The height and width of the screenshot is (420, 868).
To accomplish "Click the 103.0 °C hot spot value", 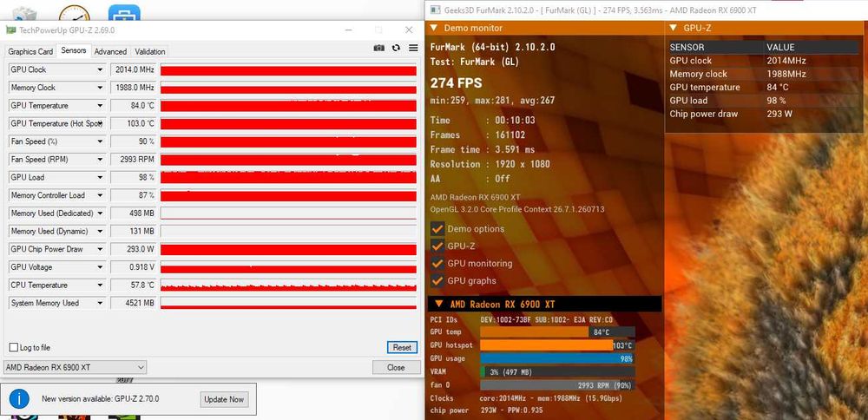I will click(134, 123).
